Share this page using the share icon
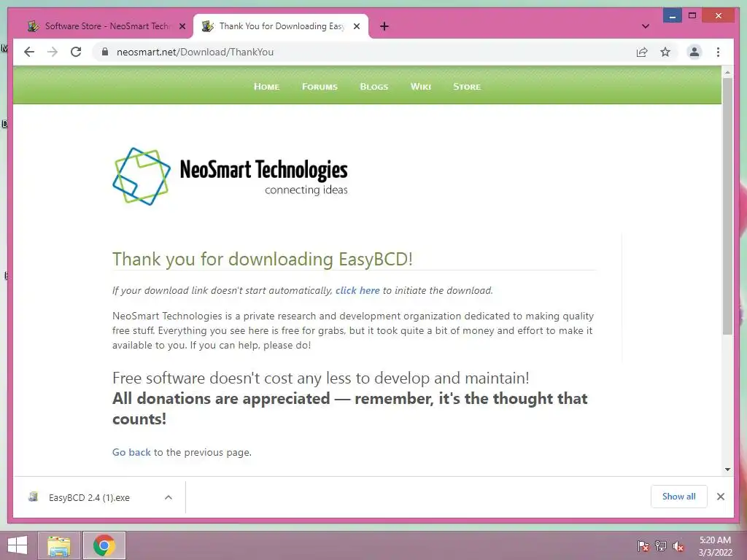This screenshot has width=747, height=560. click(642, 52)
